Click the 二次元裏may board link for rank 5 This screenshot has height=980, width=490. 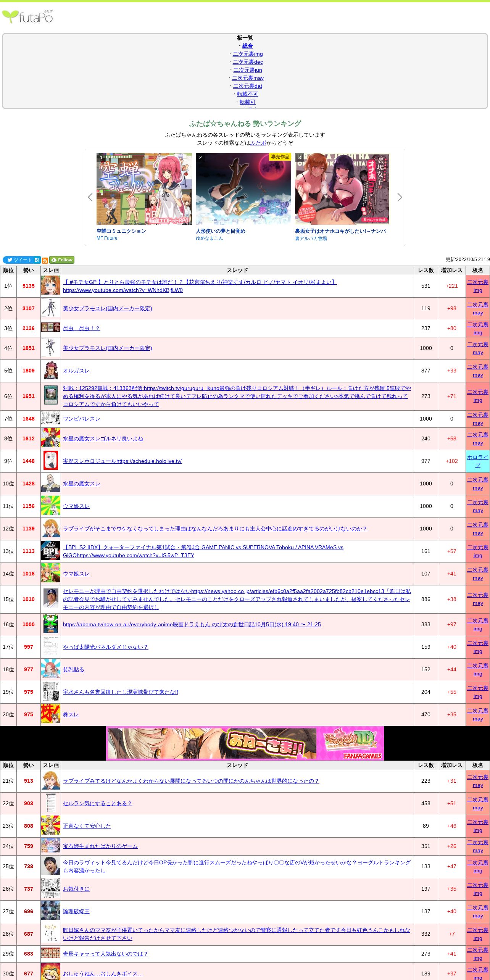(x=478, y=371)
